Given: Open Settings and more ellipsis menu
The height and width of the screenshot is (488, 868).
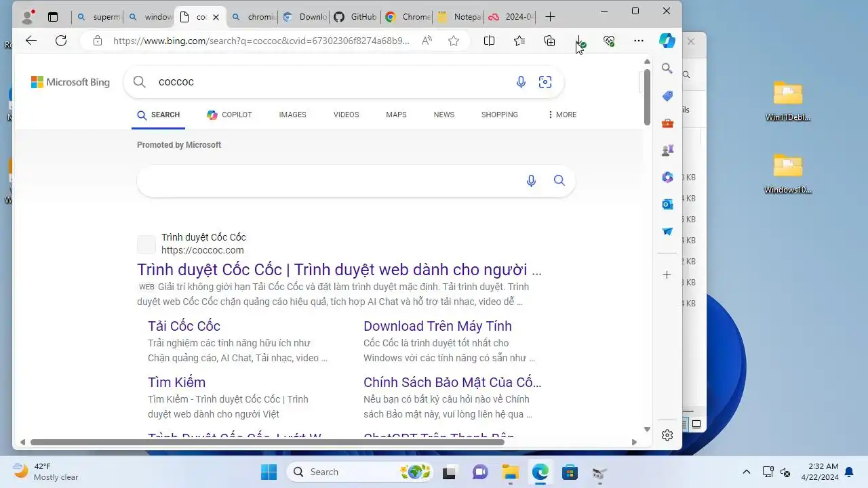Looking at the screenshot, I should pyautogui.click(x=639, y=41).
